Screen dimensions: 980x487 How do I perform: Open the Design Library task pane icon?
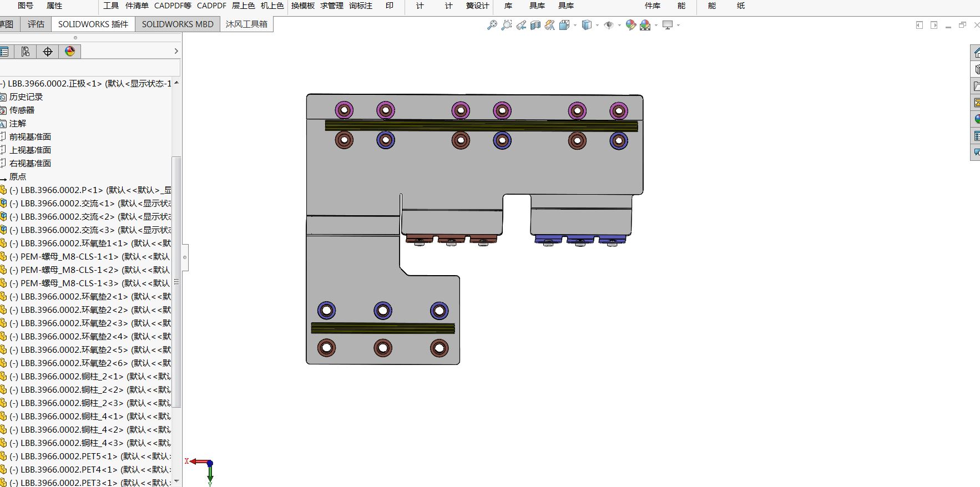pos(976,69)
